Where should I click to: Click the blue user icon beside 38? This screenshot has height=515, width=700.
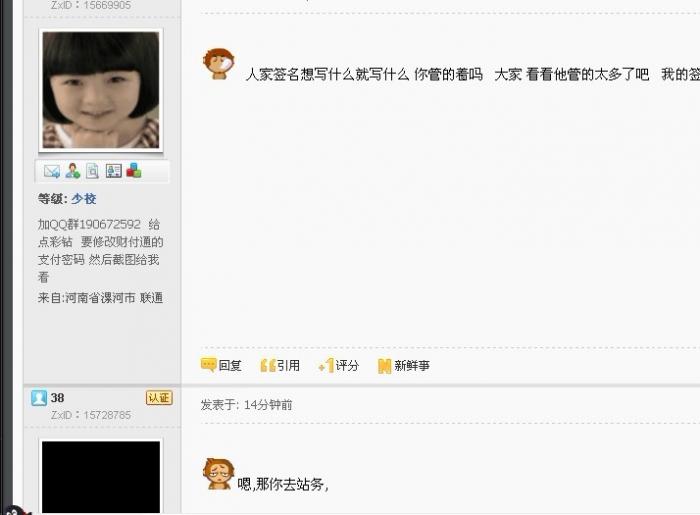[x=39, y=398]
